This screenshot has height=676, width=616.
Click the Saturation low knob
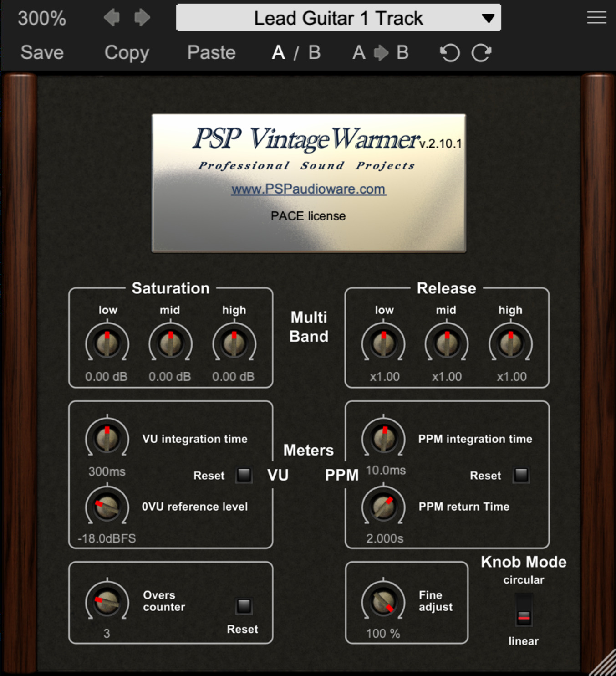pos(107,343)
